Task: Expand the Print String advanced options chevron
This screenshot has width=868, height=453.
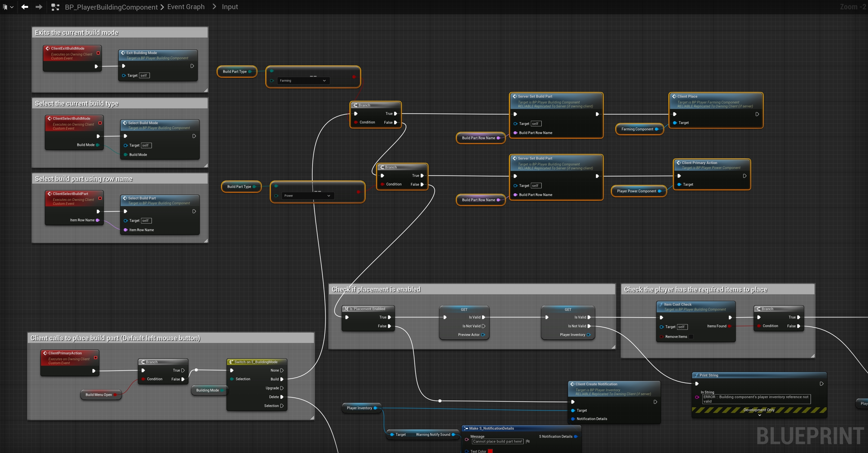Action: tap(759, 415)
